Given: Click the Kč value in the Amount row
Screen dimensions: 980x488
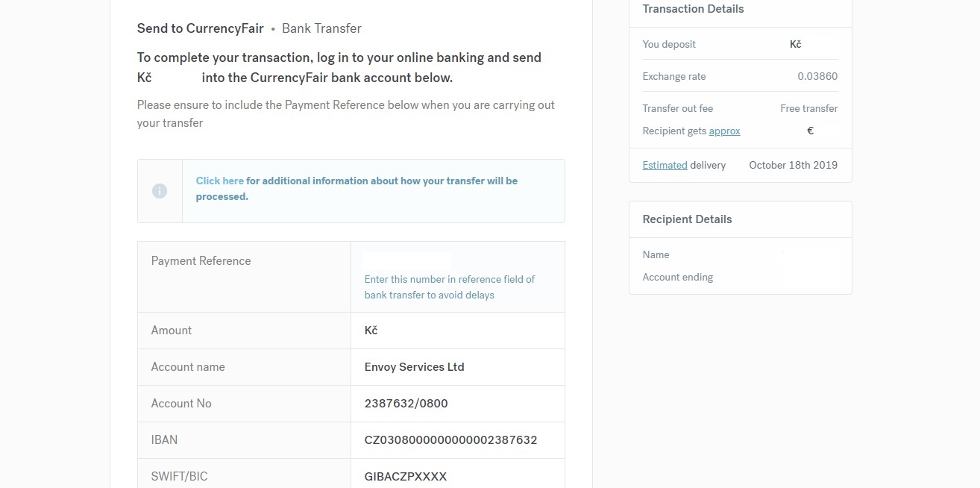Looking at the screenshot, I should (371, 330).
